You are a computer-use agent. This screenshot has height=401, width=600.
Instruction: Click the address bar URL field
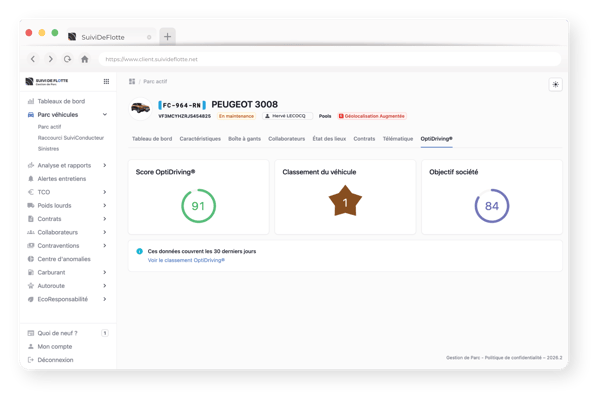[330, 59]
